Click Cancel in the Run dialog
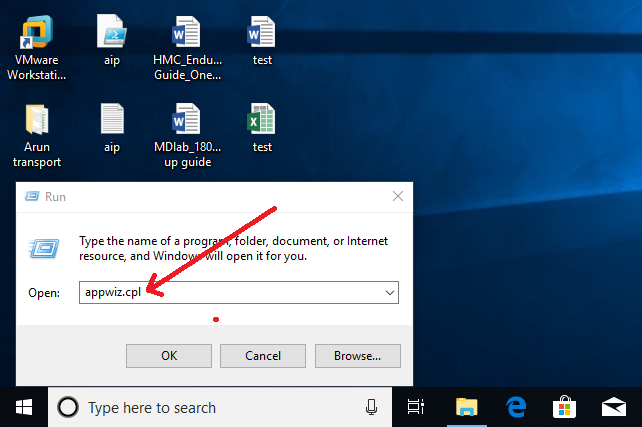This screenshot has width=642, height=427. coord(263,356)
